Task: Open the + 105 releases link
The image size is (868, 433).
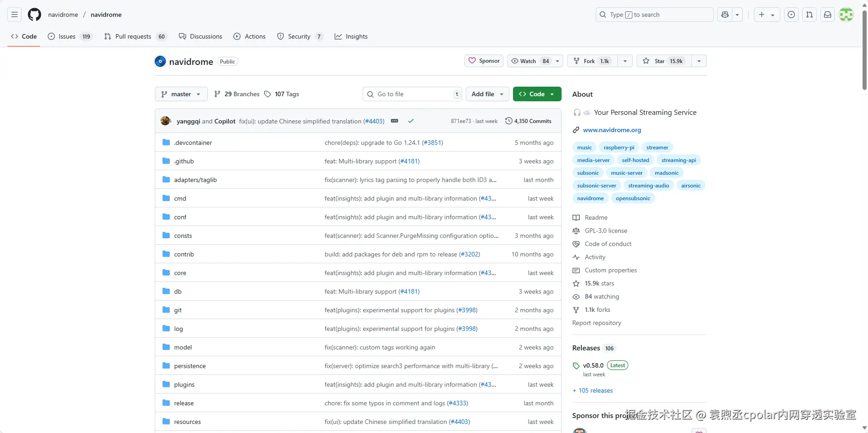Action: tap(592, 391)
